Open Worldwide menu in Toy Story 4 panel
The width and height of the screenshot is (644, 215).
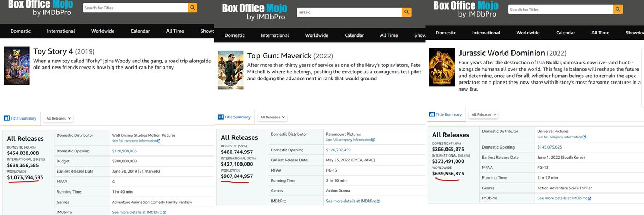pos(103,31)
